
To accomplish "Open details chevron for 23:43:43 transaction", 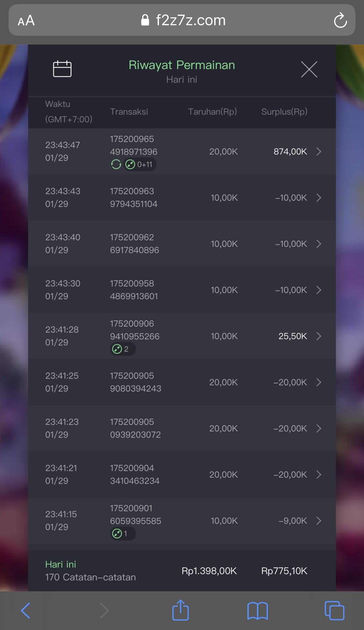I will click(x=319, y=198).
